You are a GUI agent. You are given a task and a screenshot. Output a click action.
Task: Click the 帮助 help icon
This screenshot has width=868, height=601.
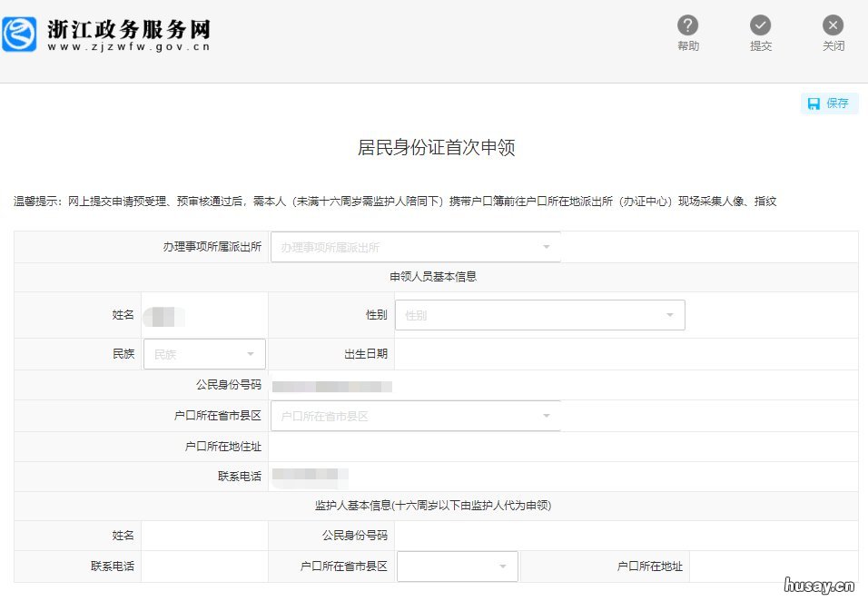[688, 25]
